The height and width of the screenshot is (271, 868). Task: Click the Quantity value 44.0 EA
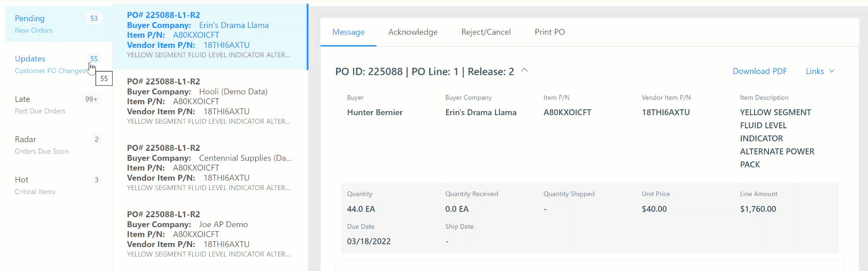pos(361,209)
